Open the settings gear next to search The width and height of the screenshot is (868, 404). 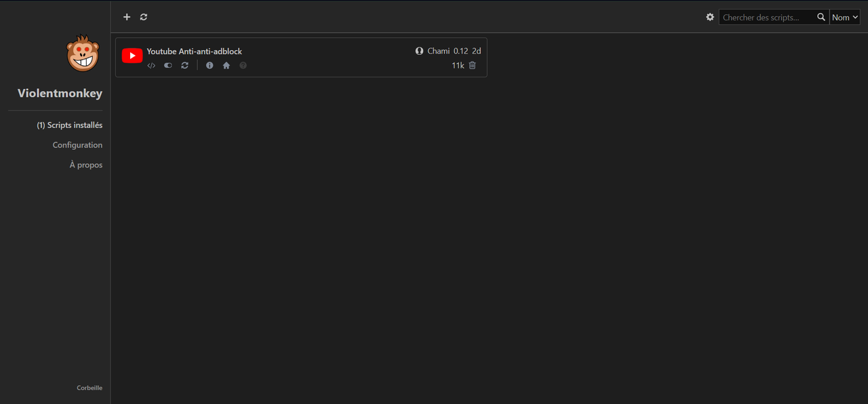click(x=710, y=17)
